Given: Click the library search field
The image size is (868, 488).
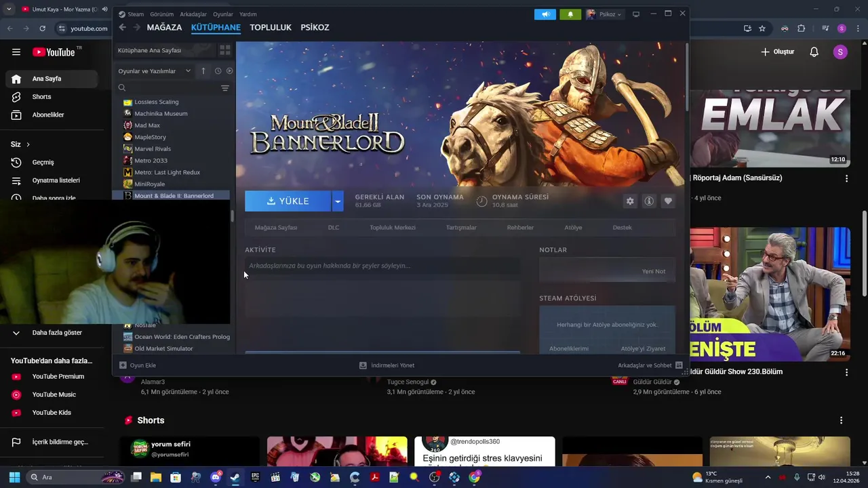Looking at the screenshot, I should coord(167,88).
